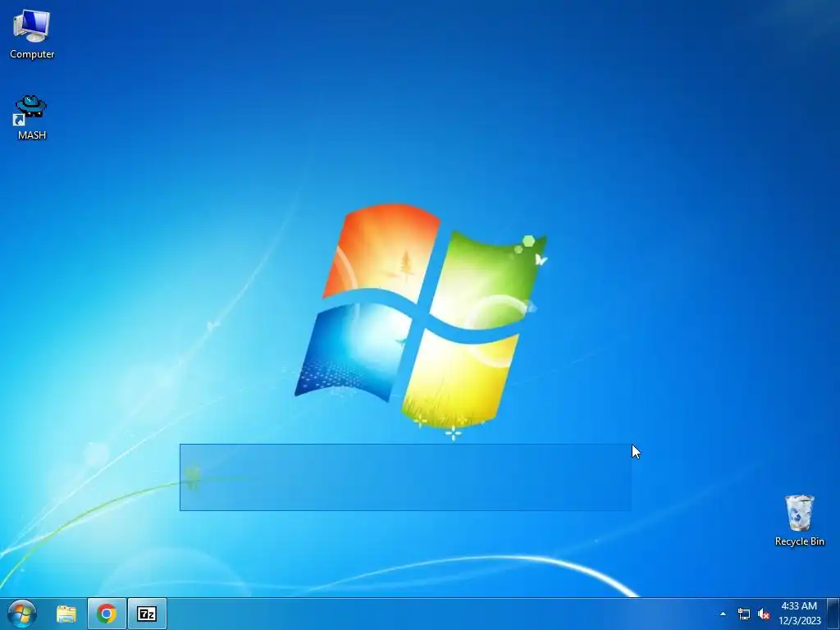Open the Windows Start menu
840x630 pixels.
pos(22,614)
